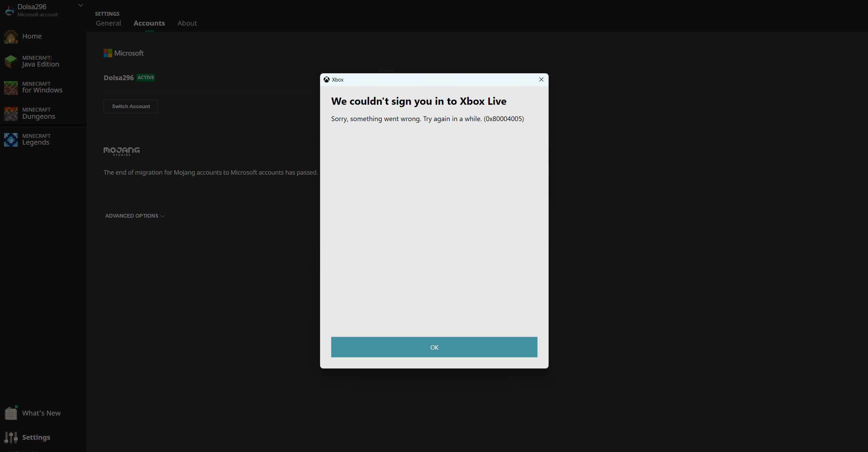
Task: Click the Dolsa296 profile avatar
Action: [9, 10]
